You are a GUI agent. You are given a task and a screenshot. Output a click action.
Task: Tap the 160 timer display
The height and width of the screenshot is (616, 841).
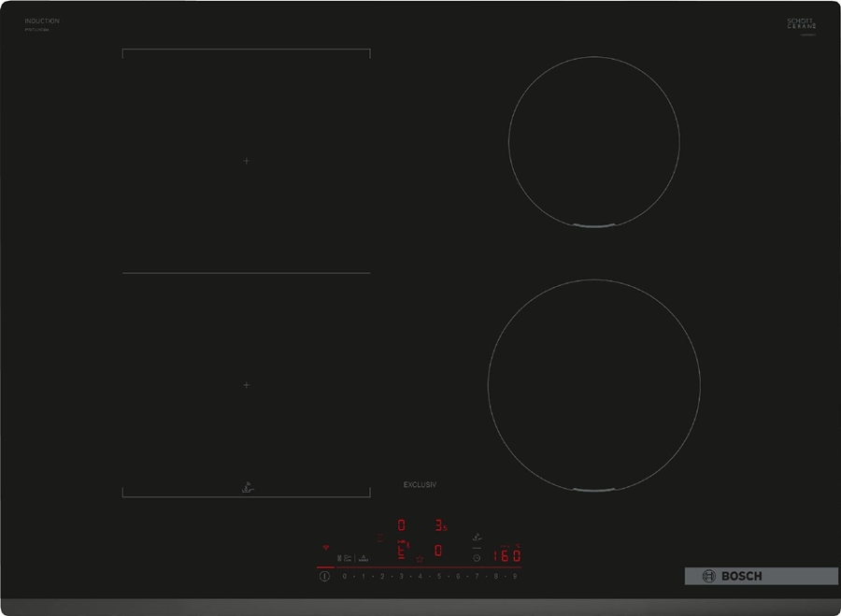point(506,554)
